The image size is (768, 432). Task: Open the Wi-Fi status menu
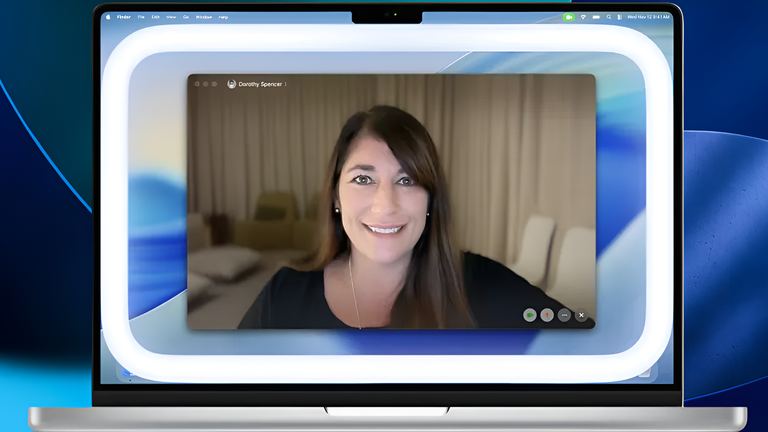point(583,17)
